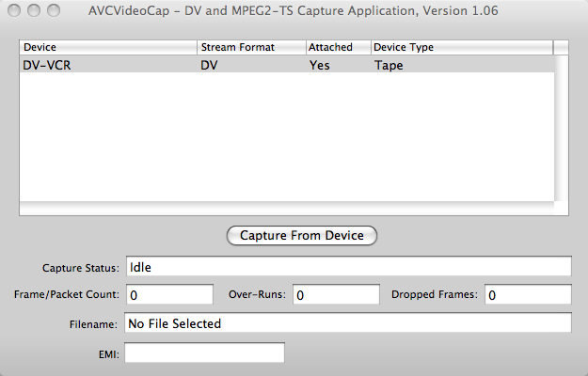Screen dimensions: 588x376
Task: Focus the Over-Runs field
Action: pos(336,294)
